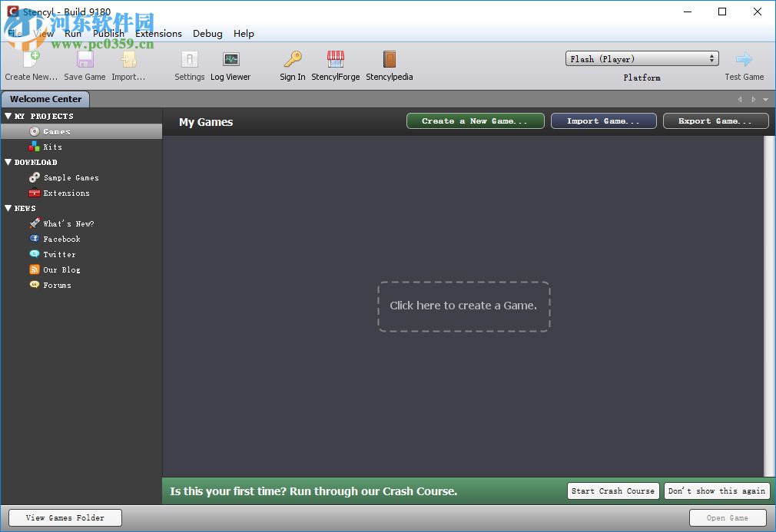Open Extensions under Download
The width and height of the screenshot is (776, 532).
[x=81, y=193]
